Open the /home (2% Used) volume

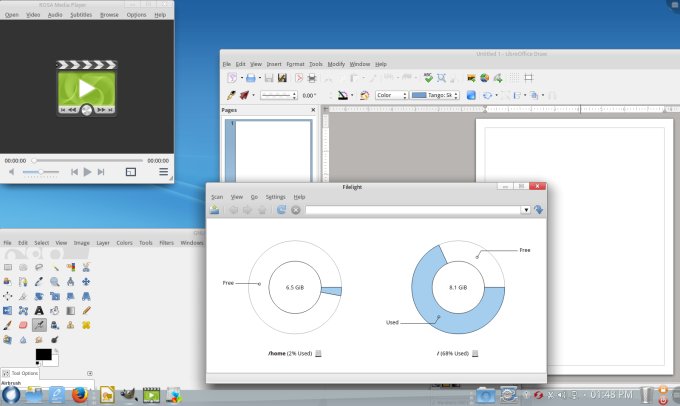pos(289,353)
